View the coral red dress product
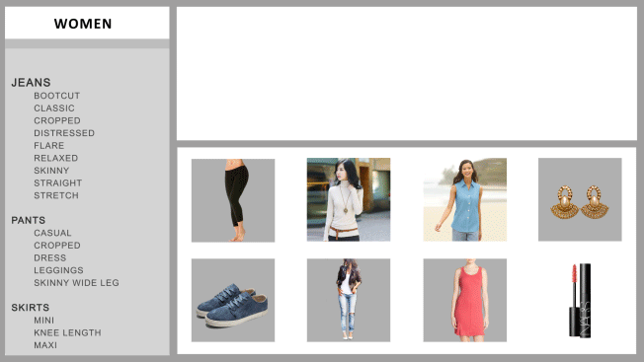This screenshot has height=362, width=644. [465, 300]
